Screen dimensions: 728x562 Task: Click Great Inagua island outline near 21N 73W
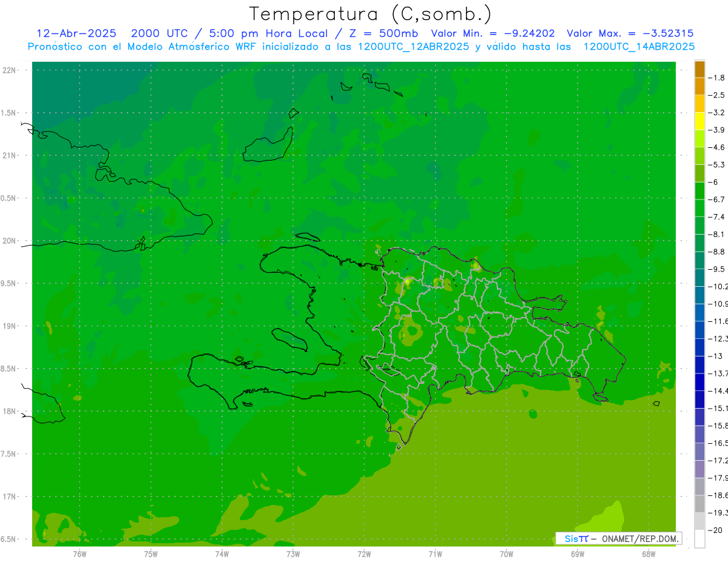click(x=268, y=145)
